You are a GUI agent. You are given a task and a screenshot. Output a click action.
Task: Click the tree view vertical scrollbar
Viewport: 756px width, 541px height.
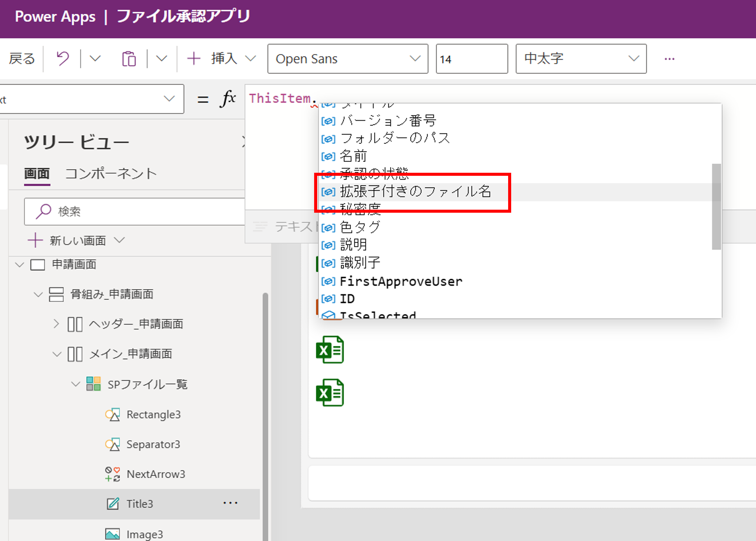265,416
